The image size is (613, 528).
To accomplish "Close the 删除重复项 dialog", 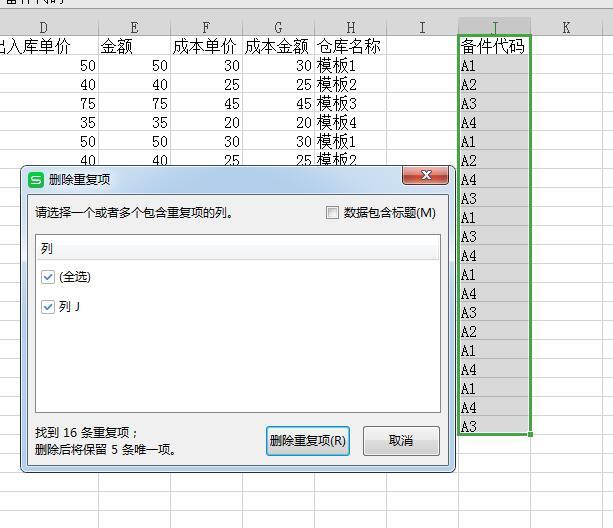I will coord(425,175).
